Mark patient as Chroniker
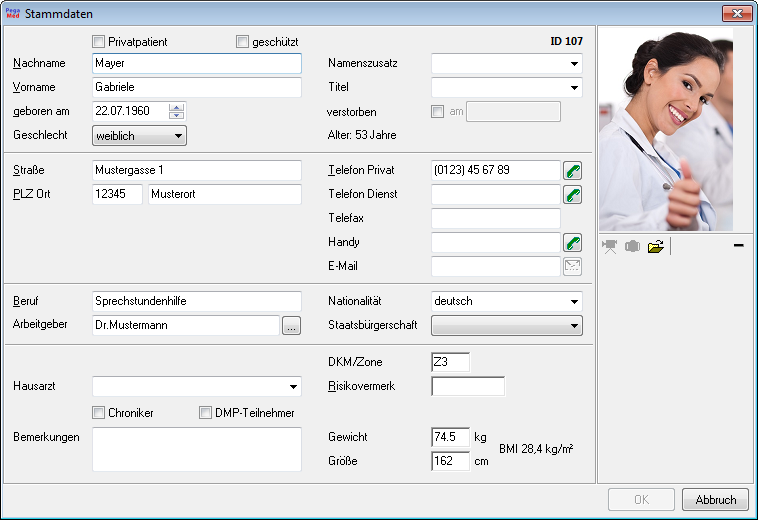This screenshot has height=520, width=758. [98, 413]
